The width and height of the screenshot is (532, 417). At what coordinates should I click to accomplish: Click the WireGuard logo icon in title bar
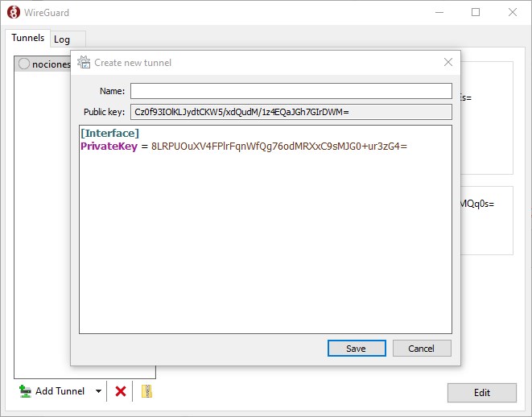(x=13, y=13)
